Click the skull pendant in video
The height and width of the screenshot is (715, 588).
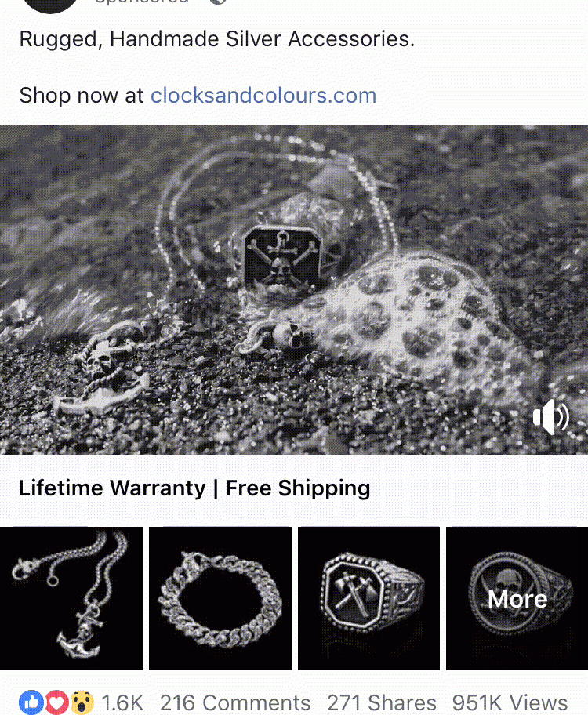(x=282, y=256)
